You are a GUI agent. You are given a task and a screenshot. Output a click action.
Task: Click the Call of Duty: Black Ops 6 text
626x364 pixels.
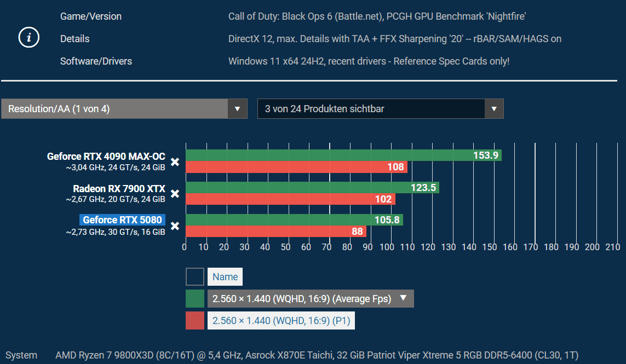377,16
